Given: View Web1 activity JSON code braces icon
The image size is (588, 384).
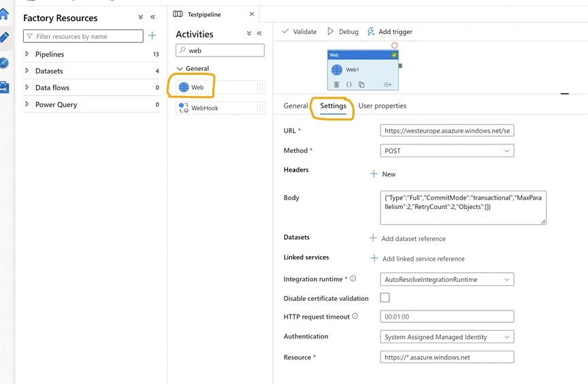Looking at the screenshot, I should 348,84.
